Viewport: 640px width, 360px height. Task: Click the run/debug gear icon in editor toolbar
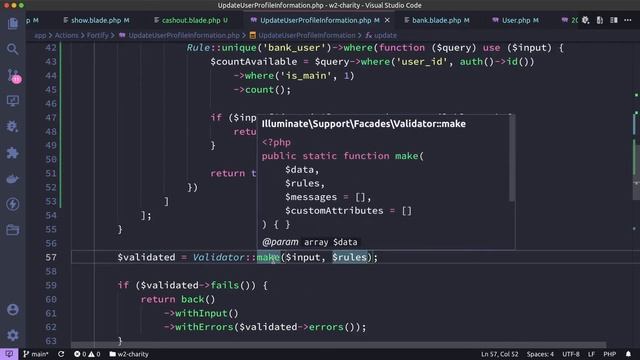click(586, 20)
